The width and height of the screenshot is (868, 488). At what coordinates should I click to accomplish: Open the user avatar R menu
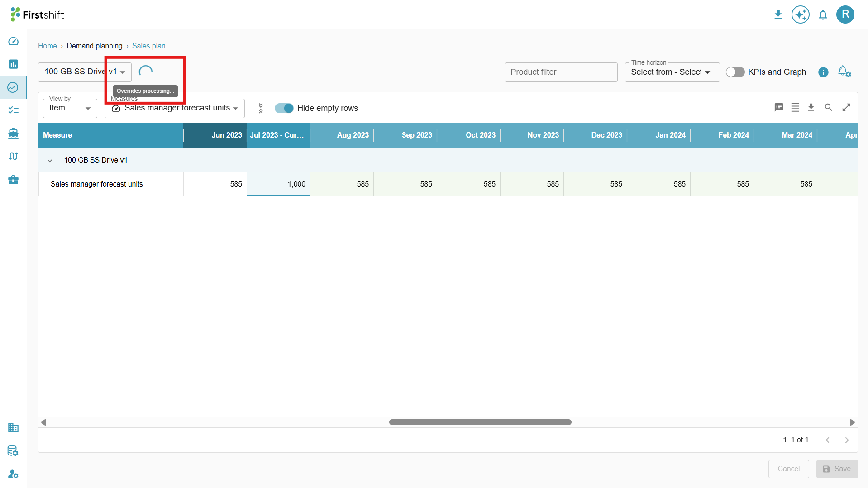point(845,14)
